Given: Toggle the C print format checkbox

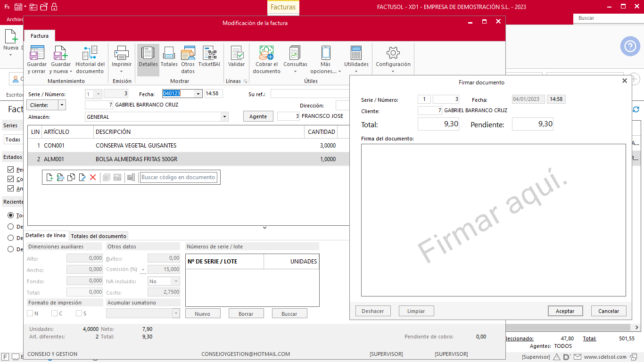Looking at the screenshot, I should (x=55, y=313).
